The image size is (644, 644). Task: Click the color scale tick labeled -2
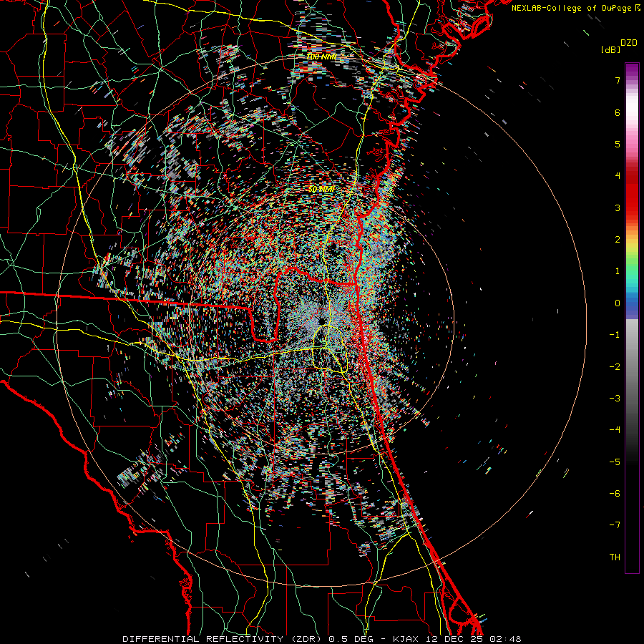pos(615,367)
